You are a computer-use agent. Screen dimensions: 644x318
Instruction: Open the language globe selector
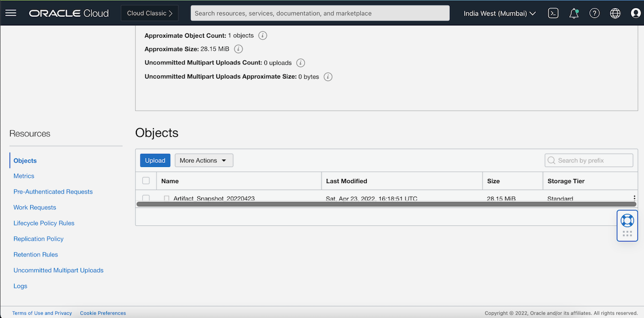615,13
